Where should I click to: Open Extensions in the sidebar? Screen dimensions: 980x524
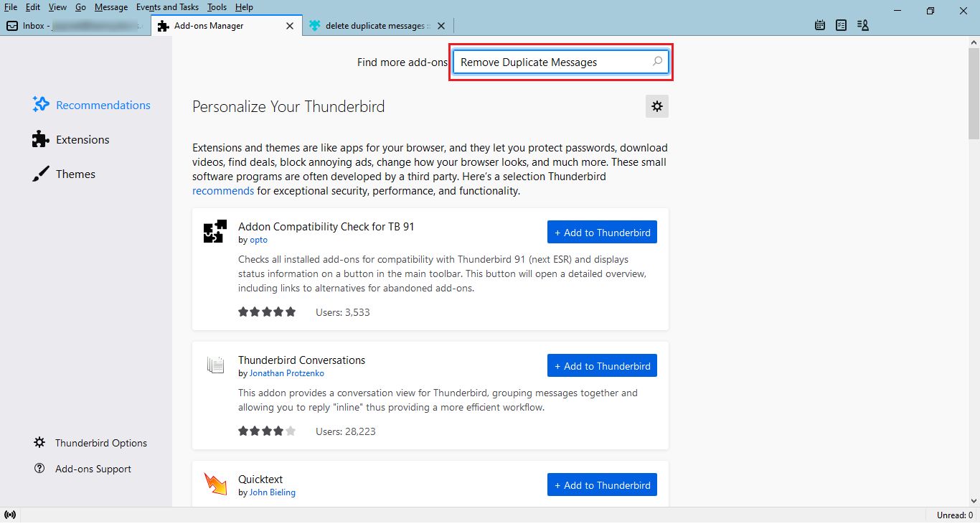pos(71,139)
